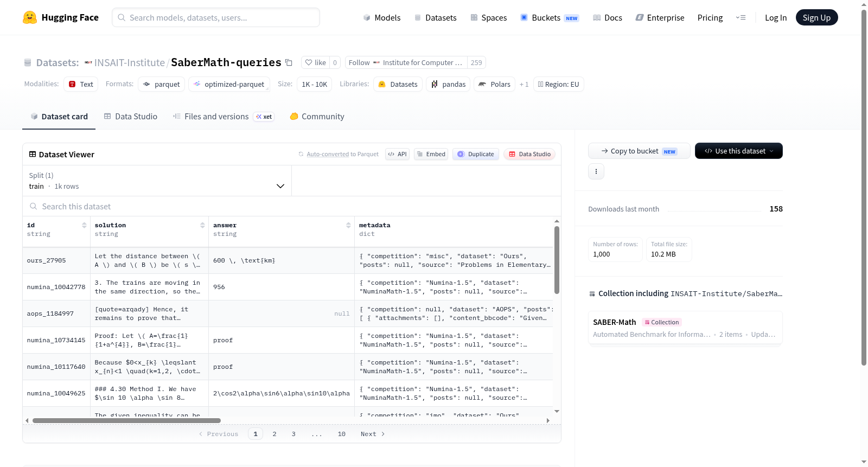Click the Sign Up button

point(816,17)
